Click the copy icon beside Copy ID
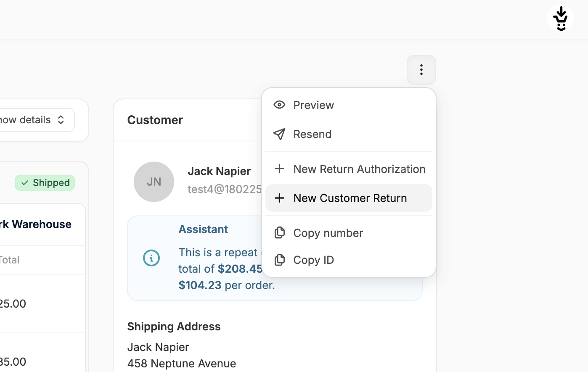This screenshot has width=588, height=372. (x=279, y=260)
